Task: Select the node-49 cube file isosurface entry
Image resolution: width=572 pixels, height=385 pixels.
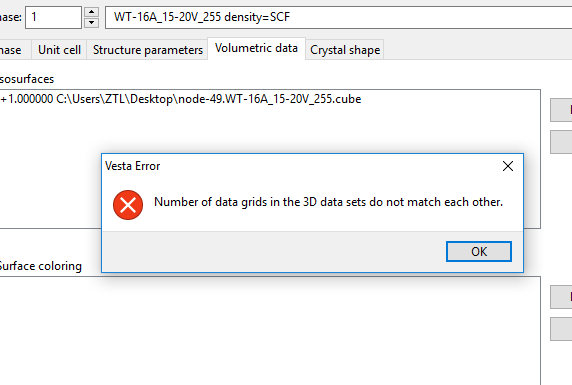Action: coord(181,99)
